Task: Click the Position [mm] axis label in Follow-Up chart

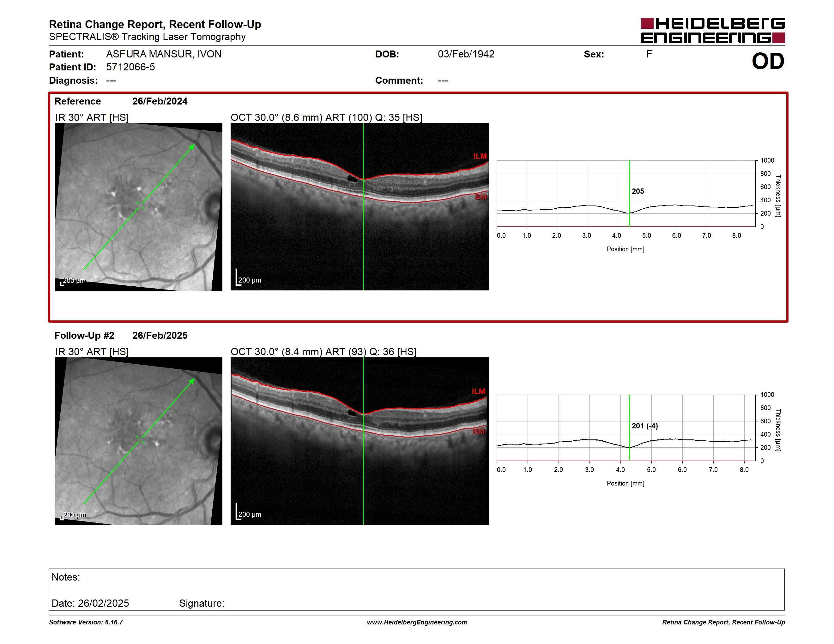Action: [x=625, y=483]
